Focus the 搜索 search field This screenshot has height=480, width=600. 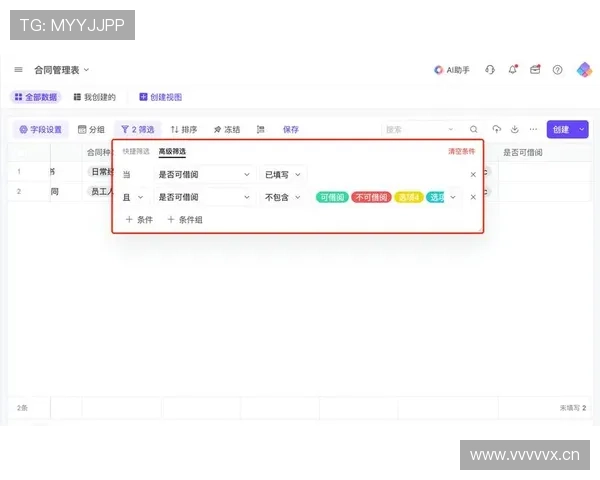pyautogui.click(x=415, y=130)
